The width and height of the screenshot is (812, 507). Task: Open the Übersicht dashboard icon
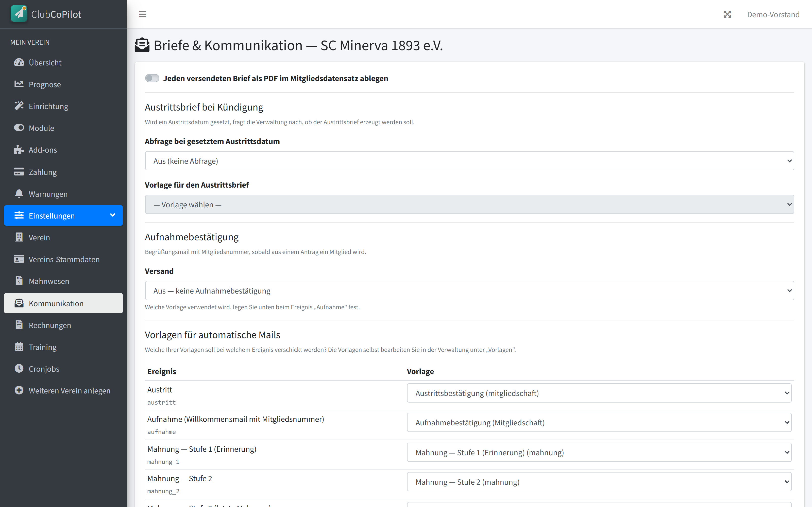coord(19,62)
